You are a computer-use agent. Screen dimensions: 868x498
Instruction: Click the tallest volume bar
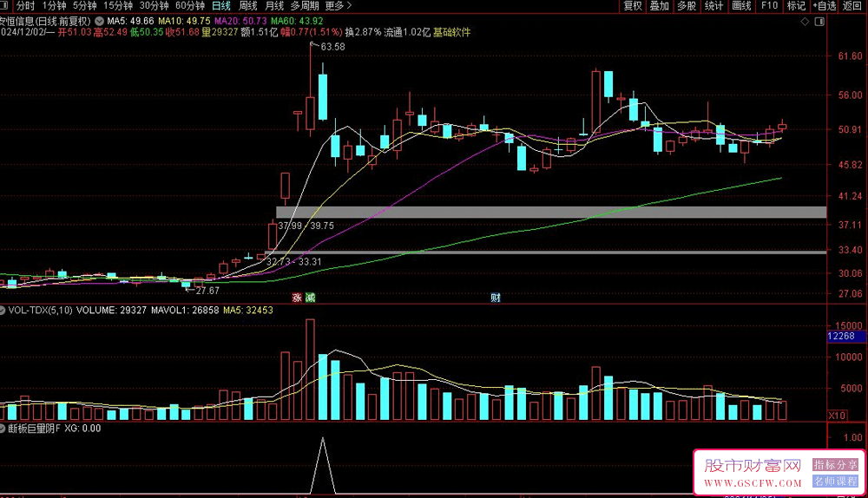(310, 369)
